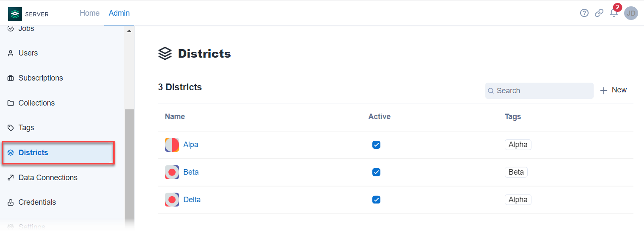This screenshot has width=644, height=231.
Task: Click the Server logo icon
Action: (15, 14)
